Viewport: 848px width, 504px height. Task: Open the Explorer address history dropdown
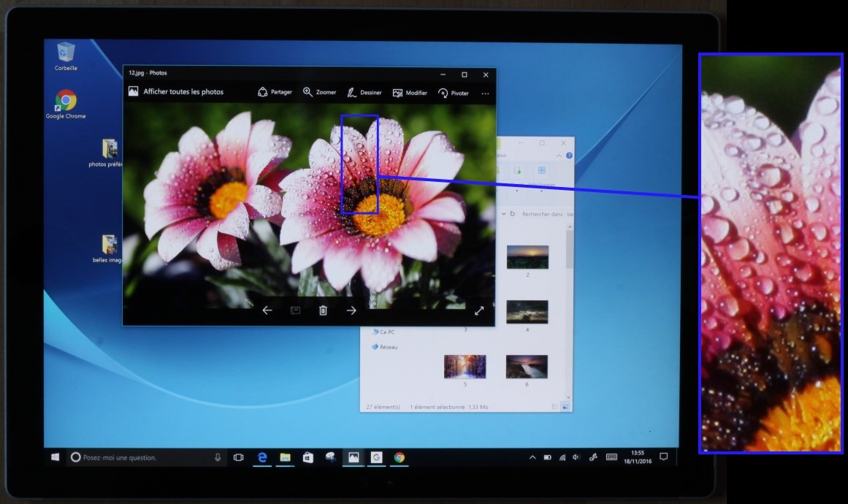[x=503, y=214]
